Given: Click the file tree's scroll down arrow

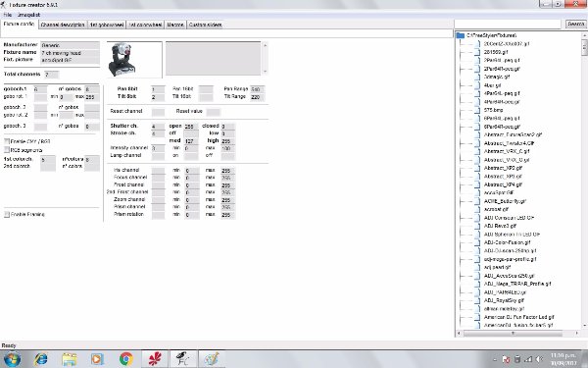Looking at the screenshot, I should [x=585, y=326].
